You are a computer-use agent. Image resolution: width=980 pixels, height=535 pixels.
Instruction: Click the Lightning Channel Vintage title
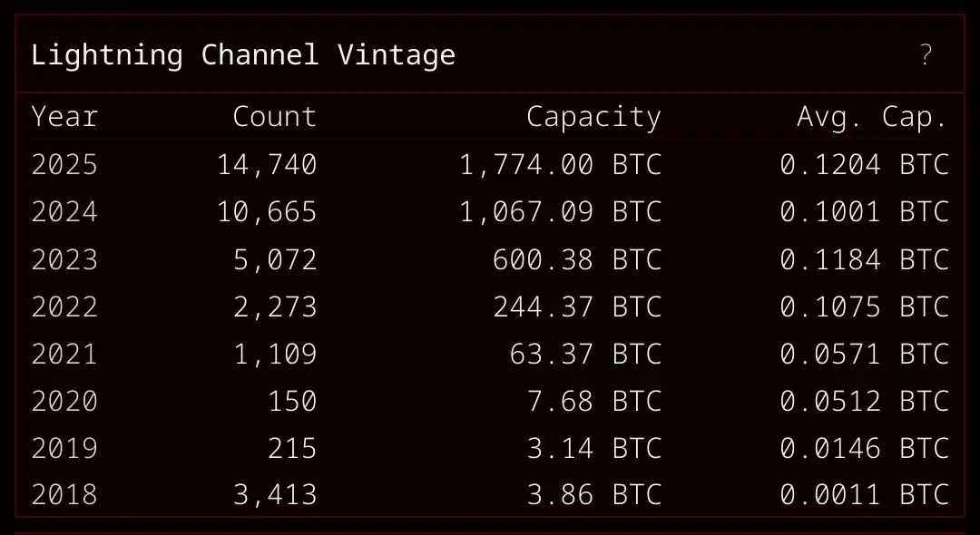coord(243,55)
